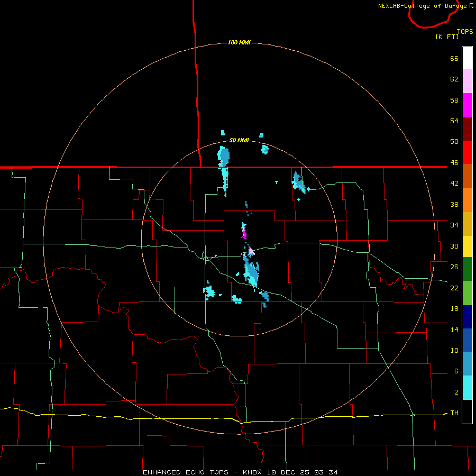Click the '34' legend value
Image resolution: width=476 pixels, height=476 pixels.
tap(454, 225)
